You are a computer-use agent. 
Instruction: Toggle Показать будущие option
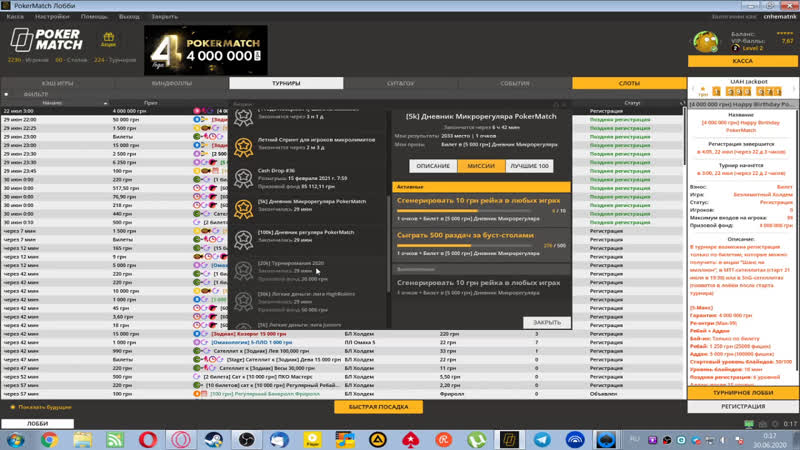(41, 407)
